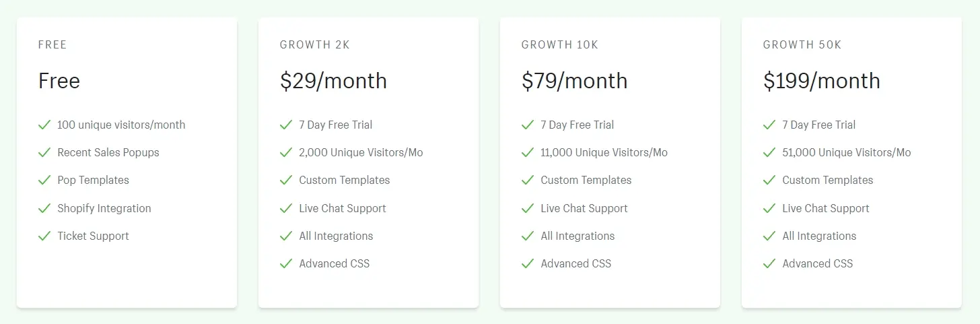The image size is (980, 324).
Task: Click Live Chat Support in $29 plan
Action: point(342,208)
